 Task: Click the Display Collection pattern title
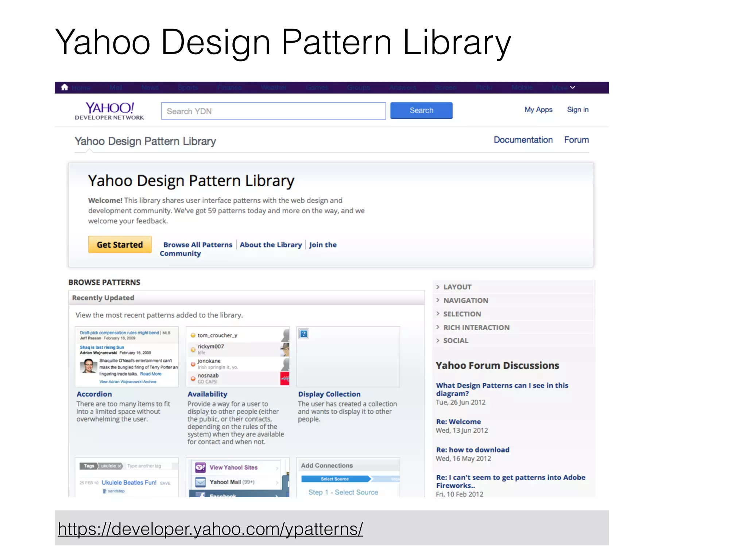tap(329, 394)
